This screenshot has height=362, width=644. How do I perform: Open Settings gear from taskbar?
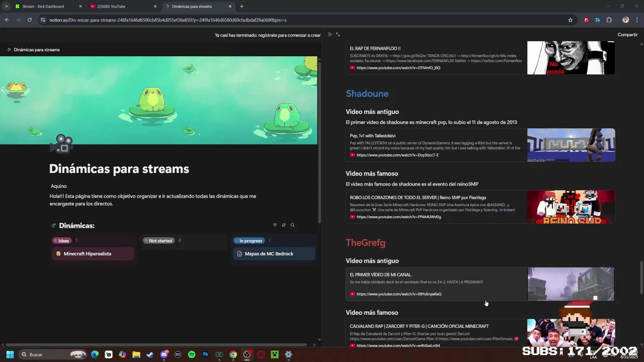pyautogui.click(x=288, y=354)
